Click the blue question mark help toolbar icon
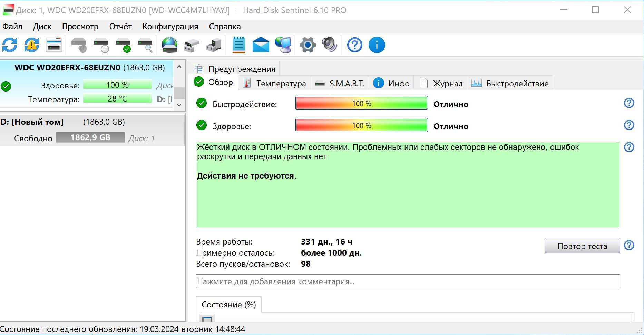This screenshot has height=335, width=644. point(355,45)
